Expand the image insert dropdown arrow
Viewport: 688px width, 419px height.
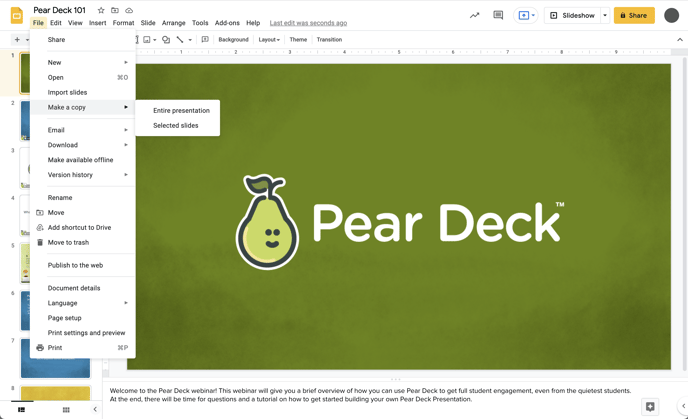point(154,39)
